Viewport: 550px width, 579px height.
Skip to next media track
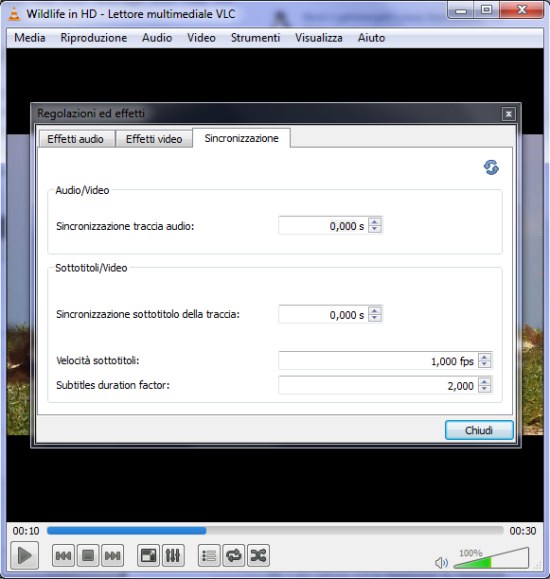click(x=112, y=555)
